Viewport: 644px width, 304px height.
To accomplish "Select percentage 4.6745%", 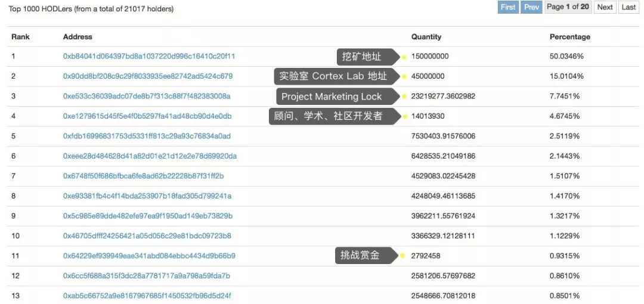I will 565,116.
